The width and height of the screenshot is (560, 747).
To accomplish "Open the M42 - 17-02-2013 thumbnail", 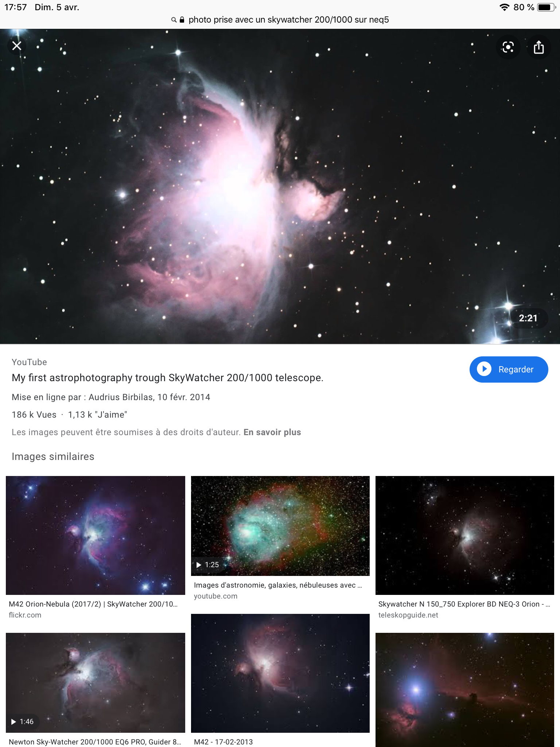I will tap(280, 673).
